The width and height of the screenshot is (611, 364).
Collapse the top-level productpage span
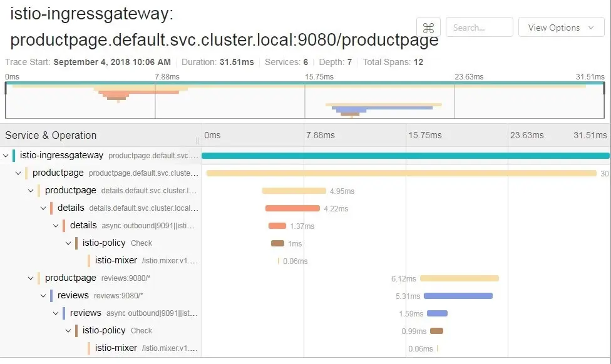pyautogui.click(x=18, y=173)
